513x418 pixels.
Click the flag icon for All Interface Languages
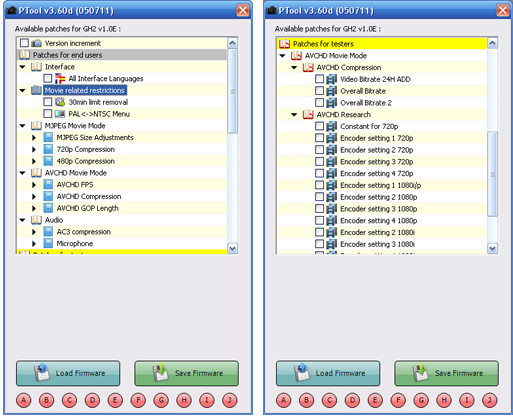[x=60, y=78]
